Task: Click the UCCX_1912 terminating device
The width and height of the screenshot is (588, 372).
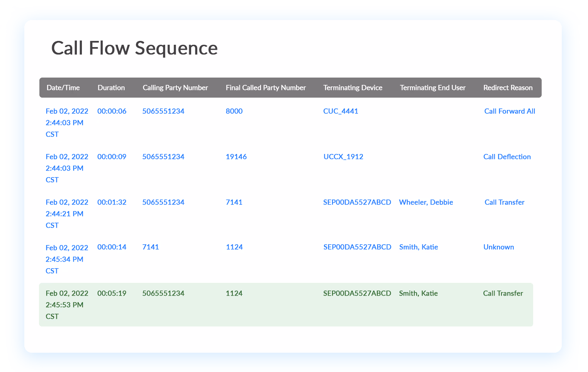Action: (343, 157)
